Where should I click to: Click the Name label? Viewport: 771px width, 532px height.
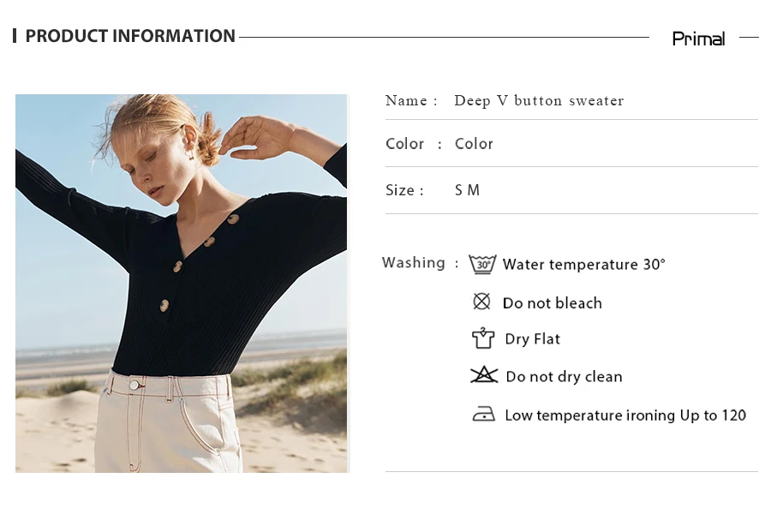[x=406, y=101]
